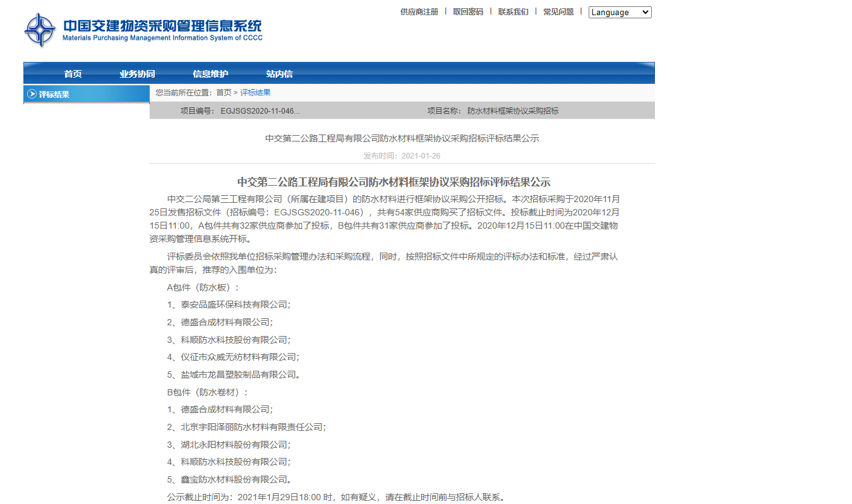
Task: Click the CCCC logo emblem
Action: [40, 30]
